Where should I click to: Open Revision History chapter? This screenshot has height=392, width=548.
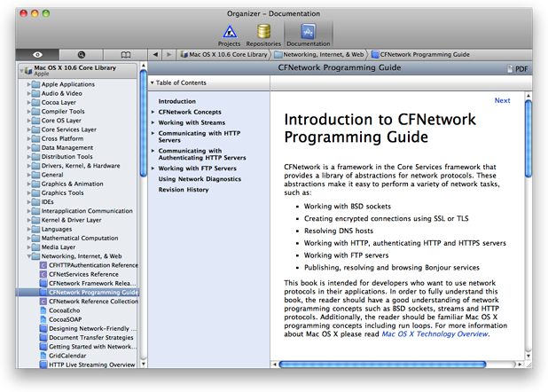184,190
